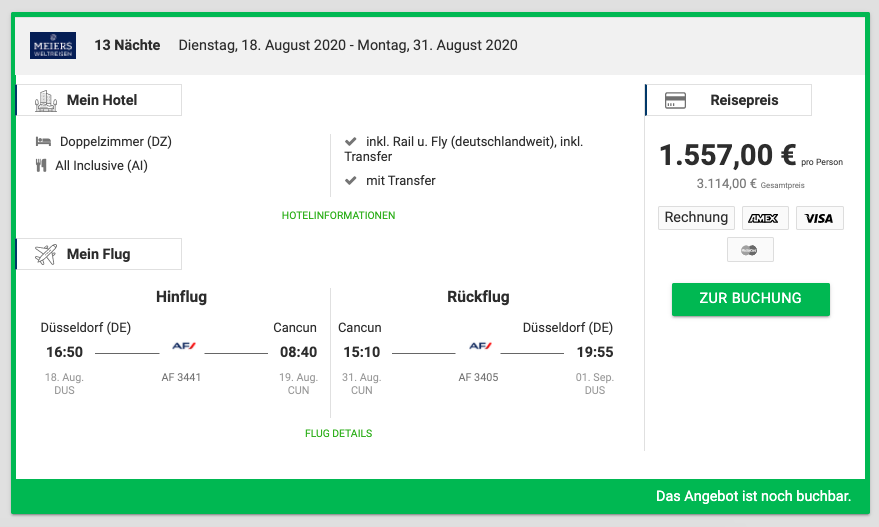Open the Mein Hotel tab header
Viewport: 879px width, 527px height.
[x=100, y=100]
